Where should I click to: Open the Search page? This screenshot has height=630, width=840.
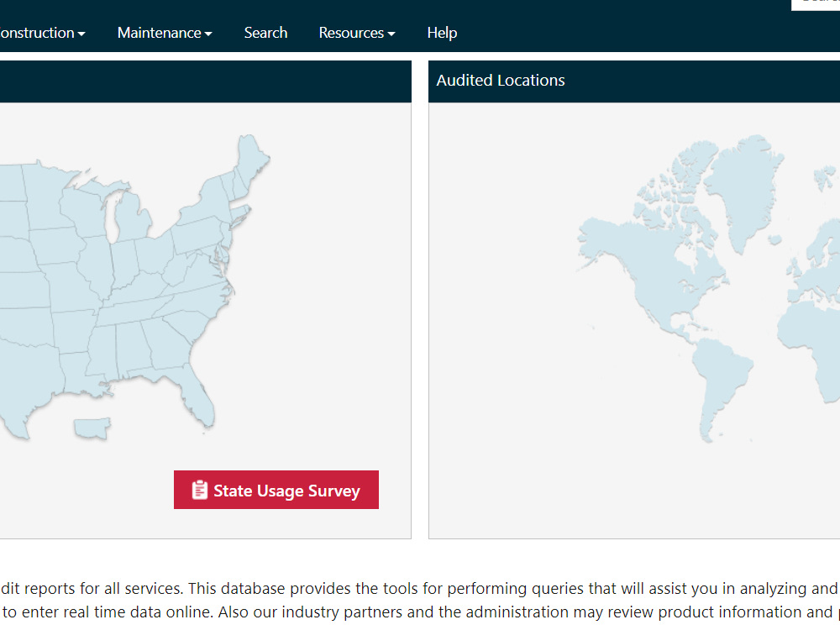265,33
